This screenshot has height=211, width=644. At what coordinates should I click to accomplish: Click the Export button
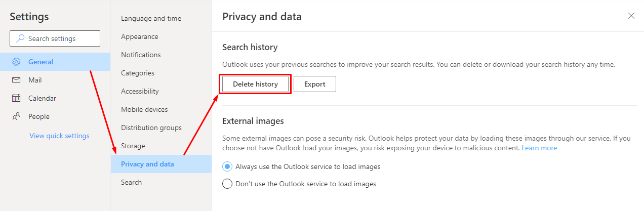[x=315, y=84]
